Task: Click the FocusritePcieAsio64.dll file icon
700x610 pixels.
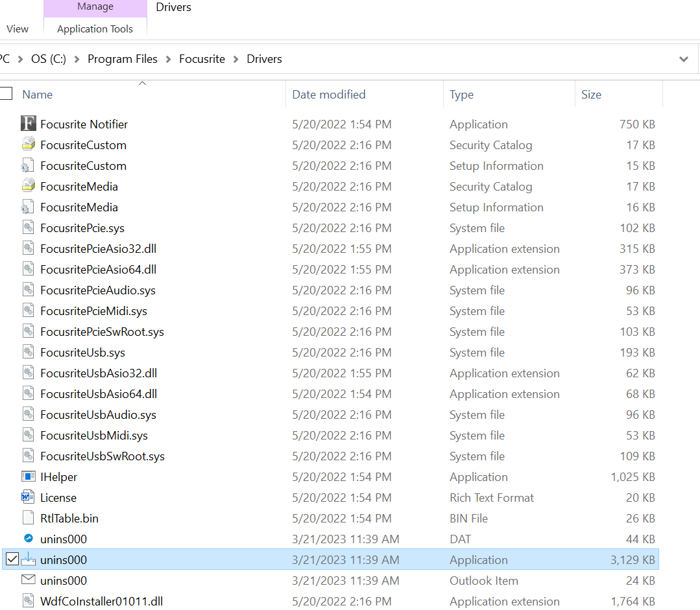Action: pos(28,268)
